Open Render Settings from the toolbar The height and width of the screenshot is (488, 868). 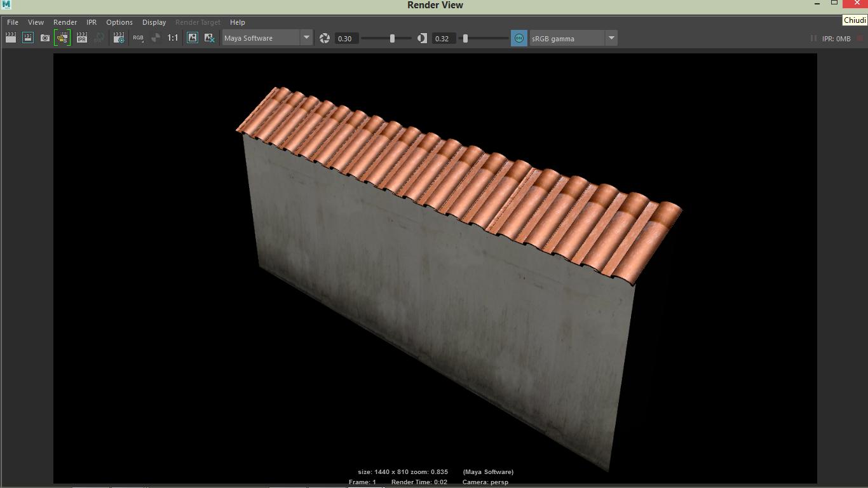pos(119,38)
